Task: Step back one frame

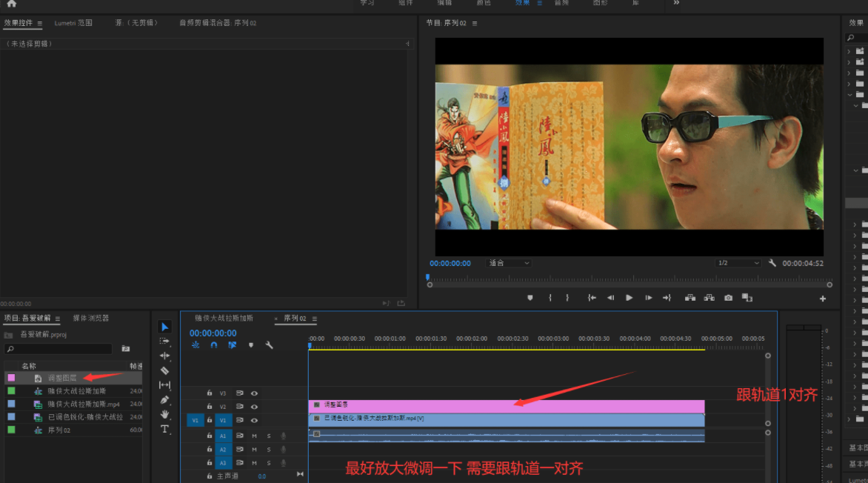Action: (x=610, y=298)
